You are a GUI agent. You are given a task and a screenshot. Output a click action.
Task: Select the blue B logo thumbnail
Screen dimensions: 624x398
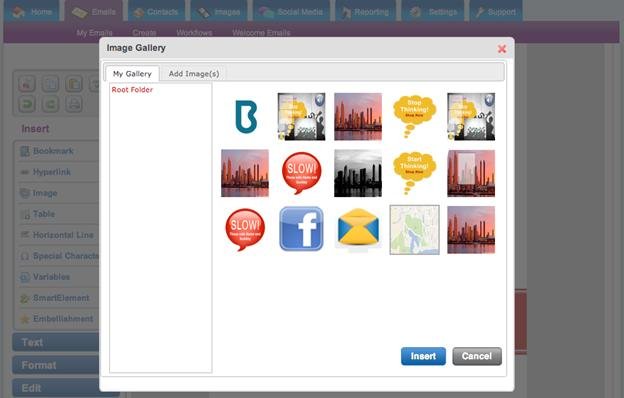[x=246, y=117]
